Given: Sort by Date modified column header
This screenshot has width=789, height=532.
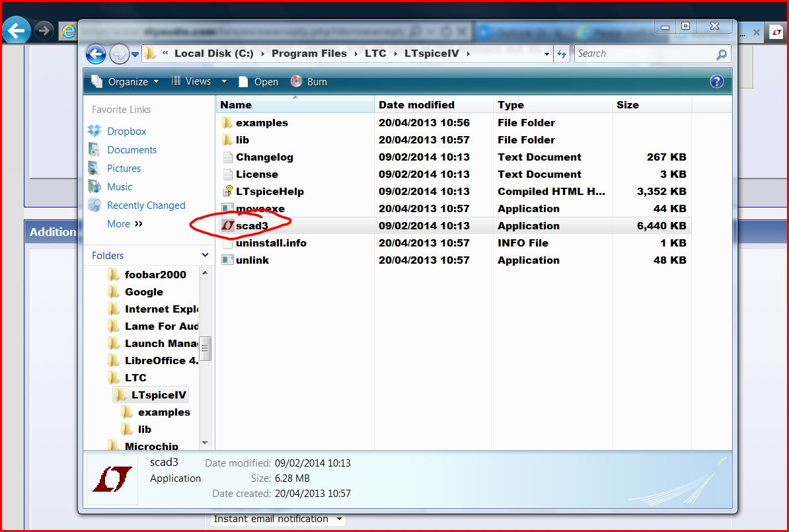Looking at the screenshot, I should coord(433,104).
